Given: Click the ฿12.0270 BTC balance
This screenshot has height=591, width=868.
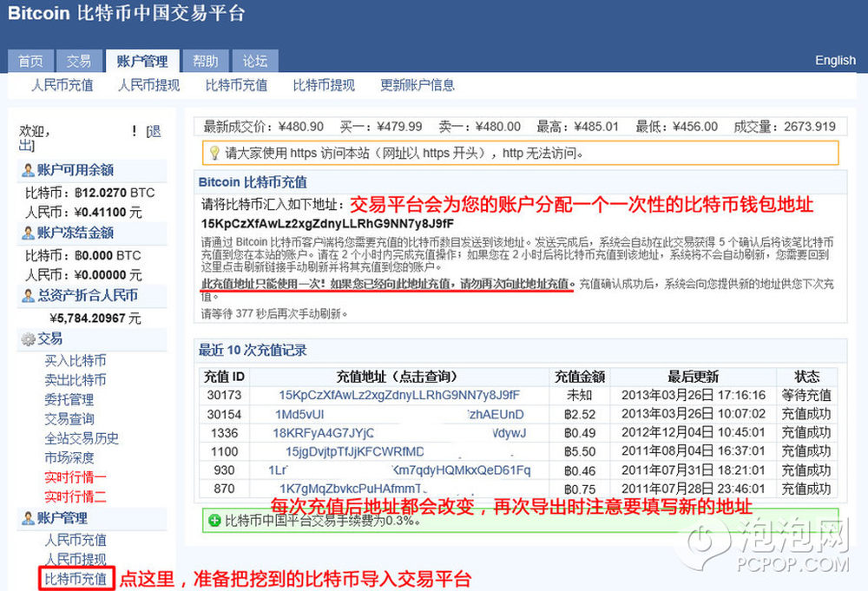Looking at the screenshot, I should pos(115,193).
